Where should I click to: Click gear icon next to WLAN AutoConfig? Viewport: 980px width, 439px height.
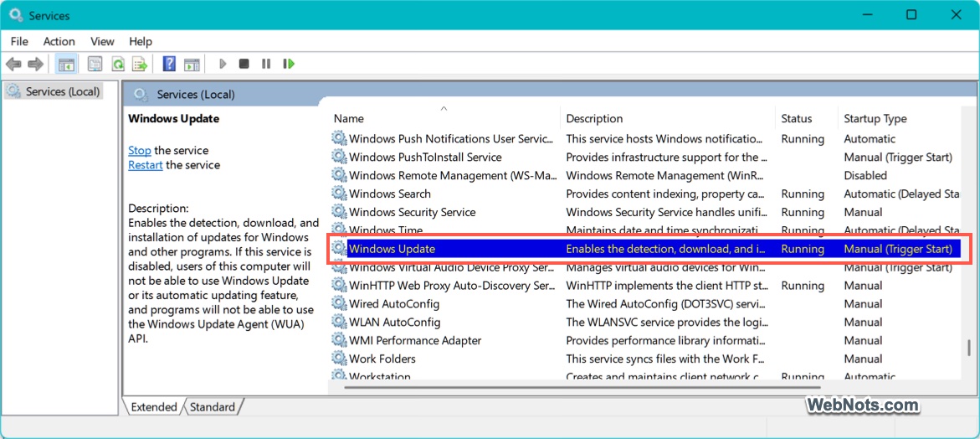(x=339, y=322)
